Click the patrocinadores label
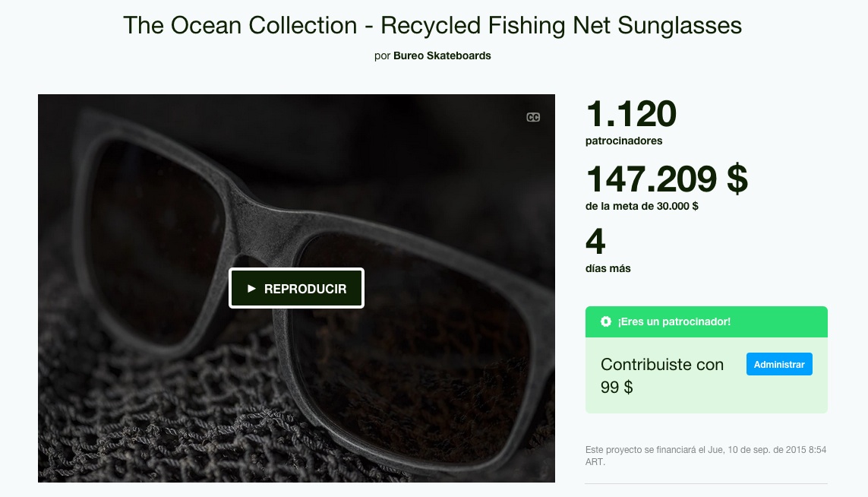868x497 pixels. click(623, 141)
